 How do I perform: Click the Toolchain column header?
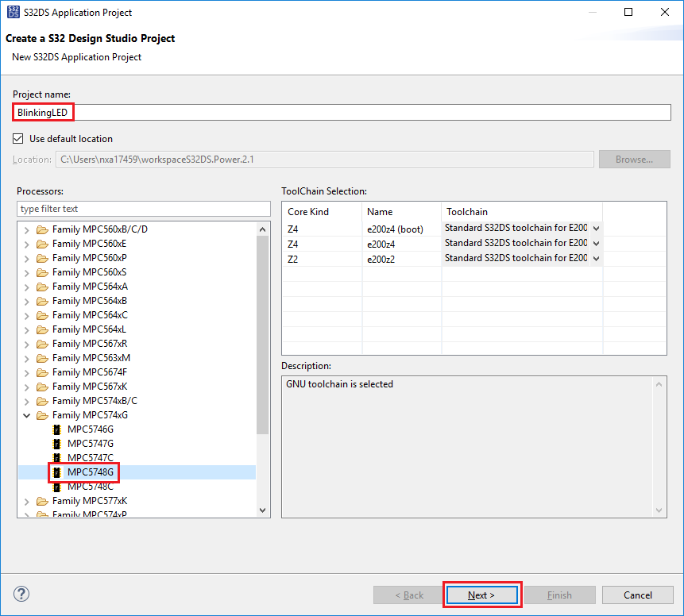(522, 212)
